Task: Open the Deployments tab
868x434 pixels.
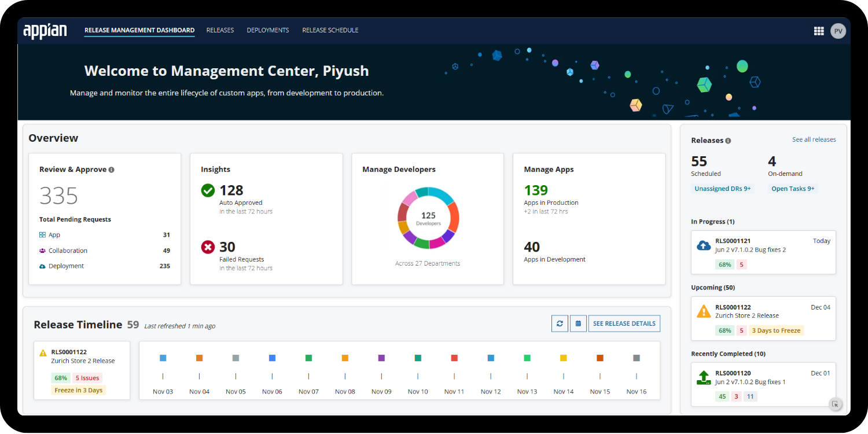Action: click(x=268, y=31)
